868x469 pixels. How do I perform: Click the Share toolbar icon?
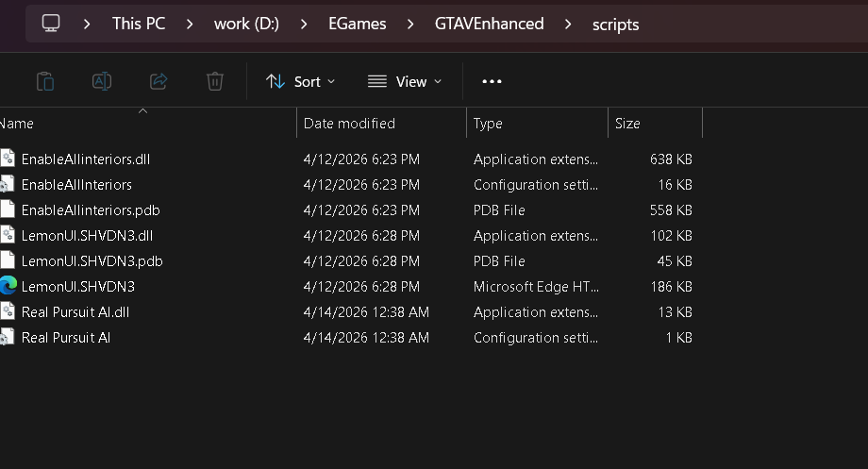coord(159,81)
